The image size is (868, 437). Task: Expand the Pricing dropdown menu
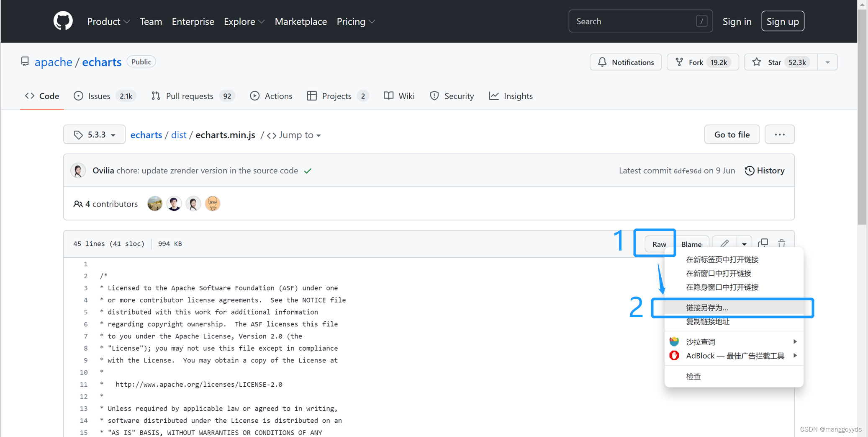coord(356,21)
